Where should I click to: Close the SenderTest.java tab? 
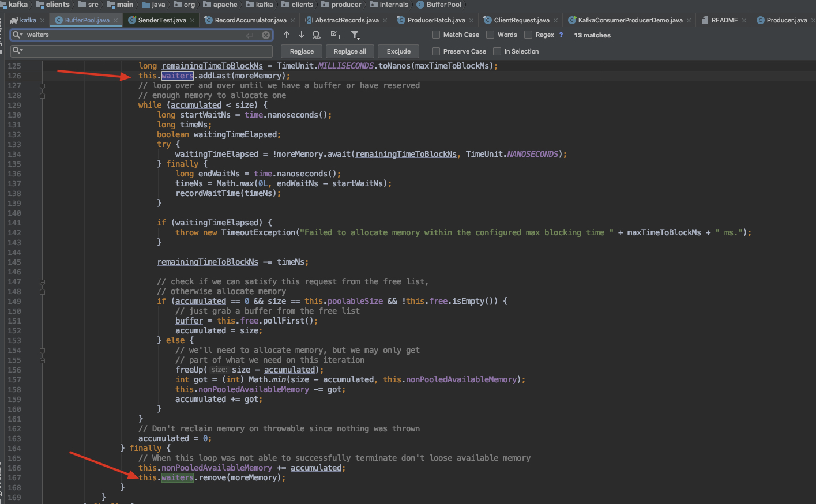pyautogui.click(x=192, y=20)
